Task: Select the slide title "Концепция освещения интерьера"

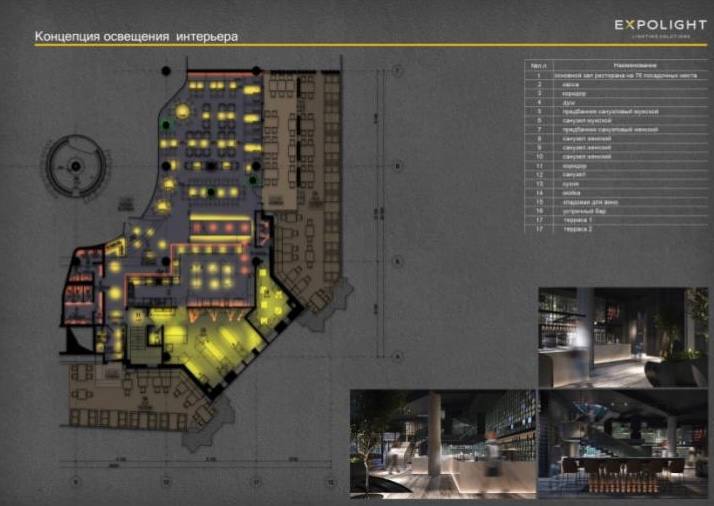Action: coord(137,37)
